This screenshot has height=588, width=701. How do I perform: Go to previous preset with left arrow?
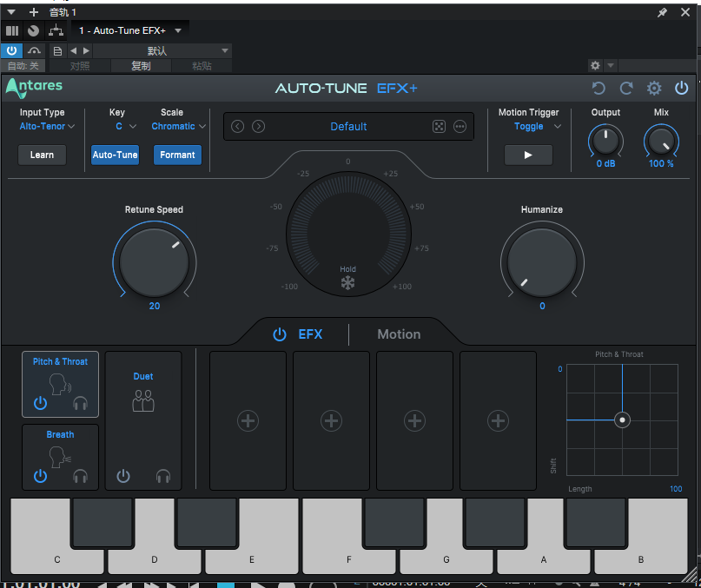point(237,127)
